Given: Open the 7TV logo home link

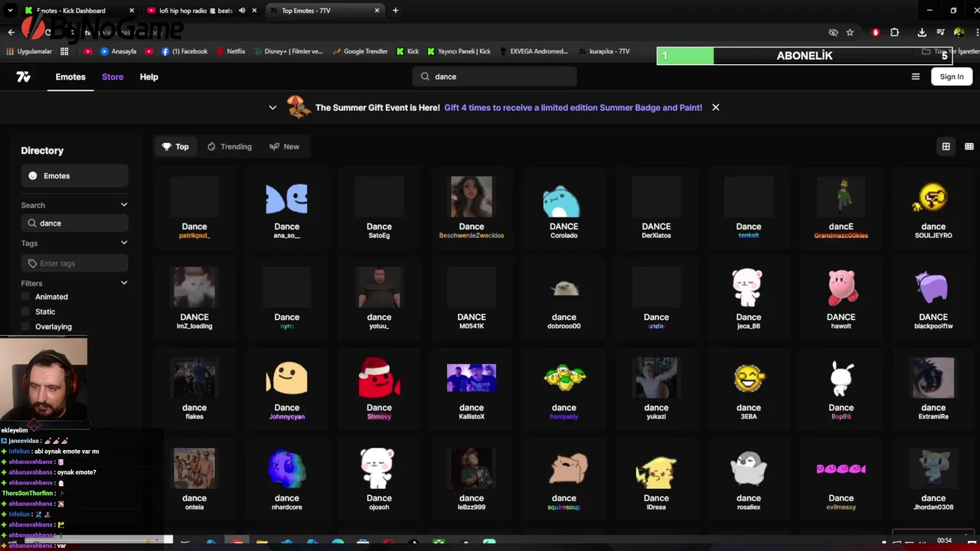Looking at the screenshot, I should pyautogui.click(x=24, y=77).
